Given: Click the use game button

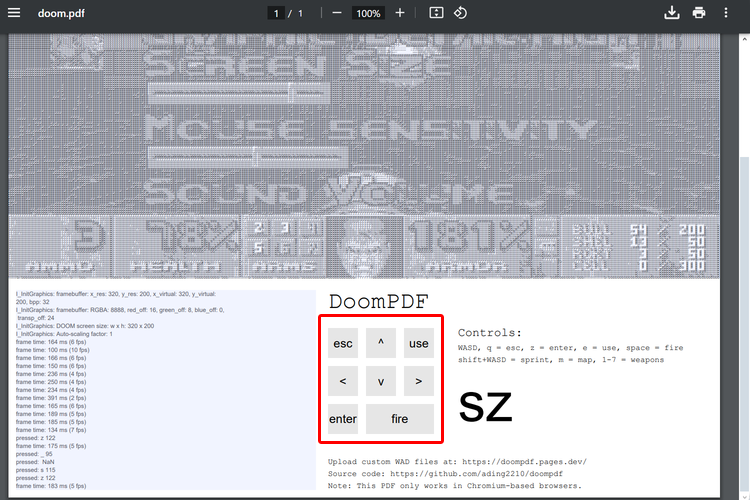Looking at the screenshot, I should [x=419, y=343].
